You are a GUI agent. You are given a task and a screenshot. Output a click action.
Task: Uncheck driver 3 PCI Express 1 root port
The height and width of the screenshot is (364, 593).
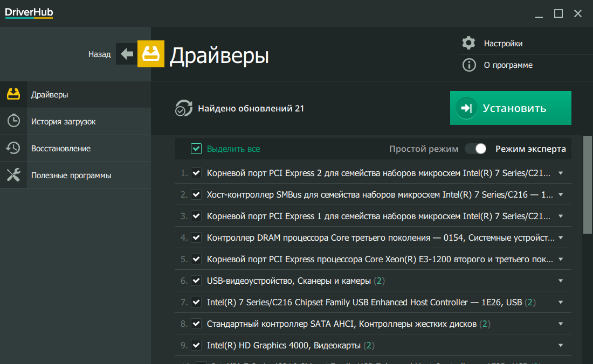point(196,216)
